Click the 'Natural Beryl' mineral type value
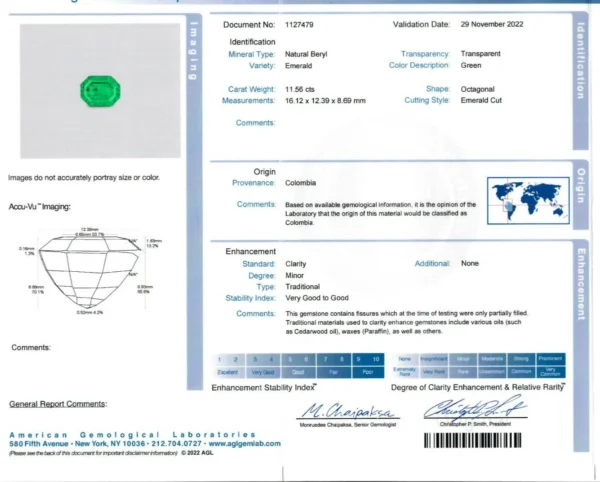 click(306, 54)
